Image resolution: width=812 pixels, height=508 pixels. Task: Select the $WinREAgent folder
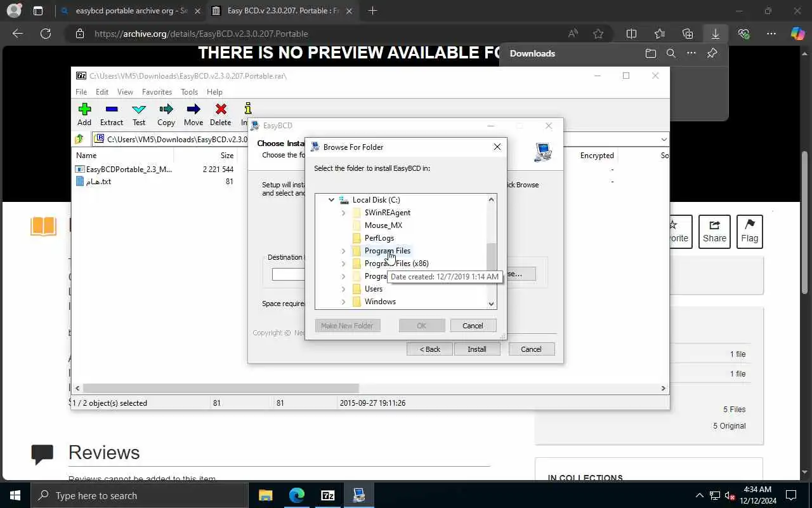[x=388, y=213]
